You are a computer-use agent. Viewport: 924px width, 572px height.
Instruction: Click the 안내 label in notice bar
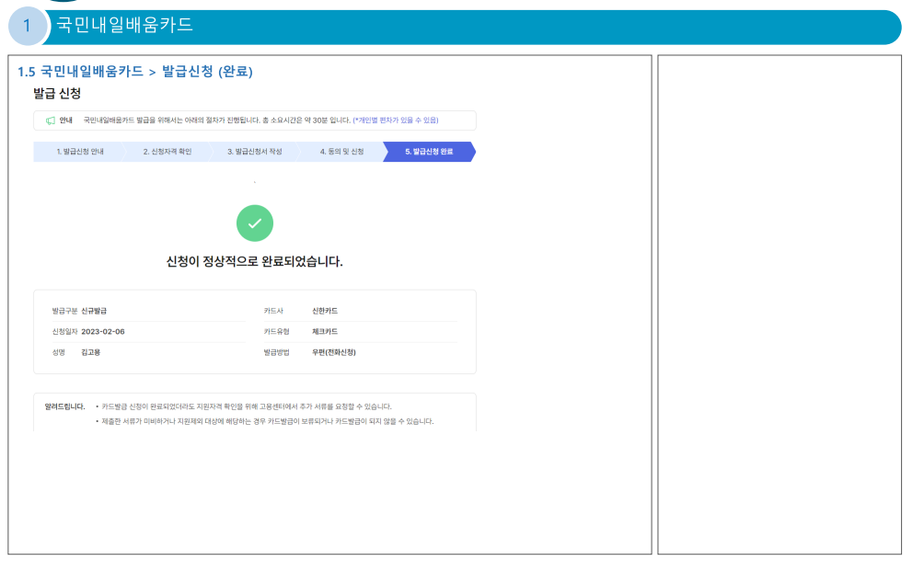66,120
